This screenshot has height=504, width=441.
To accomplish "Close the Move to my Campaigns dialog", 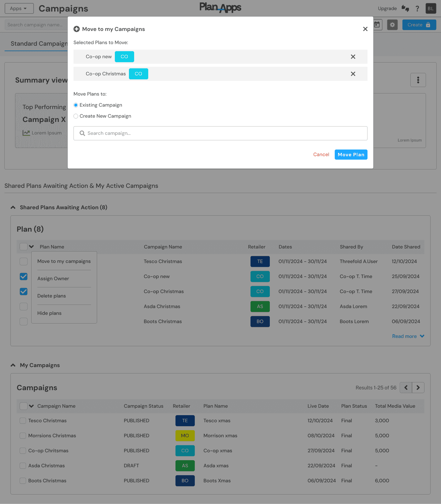I will click(x=365, y=29).
